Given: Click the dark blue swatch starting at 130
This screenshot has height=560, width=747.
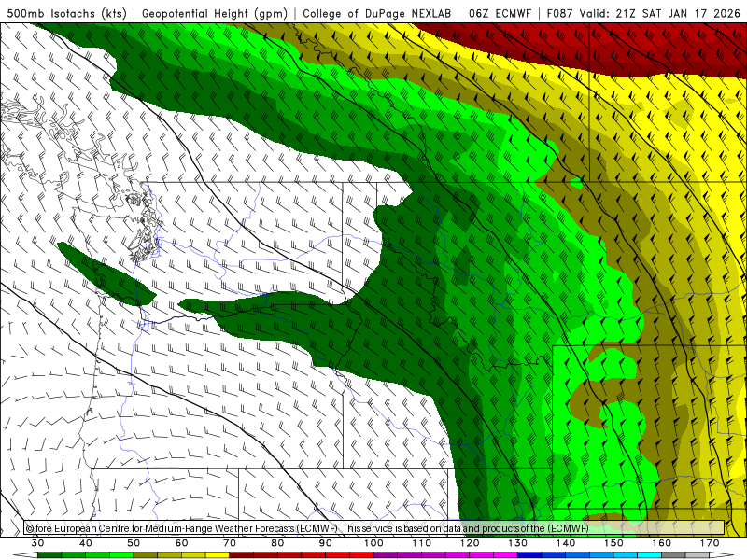Looking at the screenshot, I should (529, 555).
